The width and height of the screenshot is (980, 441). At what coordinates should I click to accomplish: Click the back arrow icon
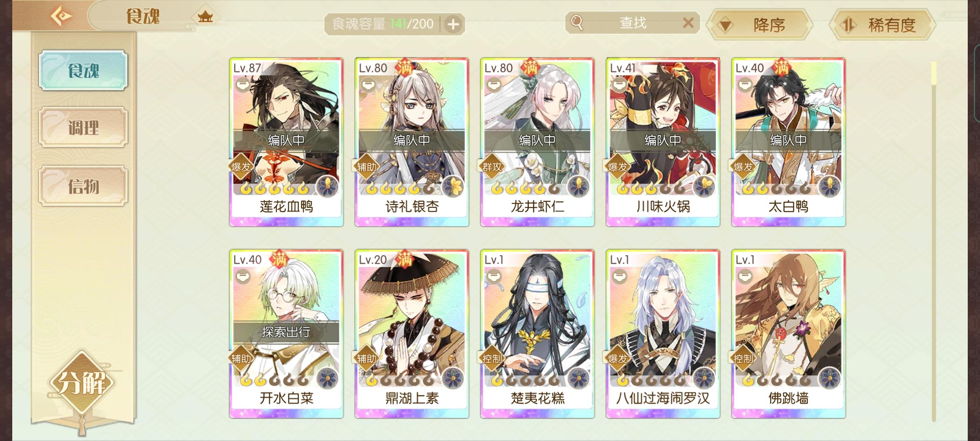61,16
